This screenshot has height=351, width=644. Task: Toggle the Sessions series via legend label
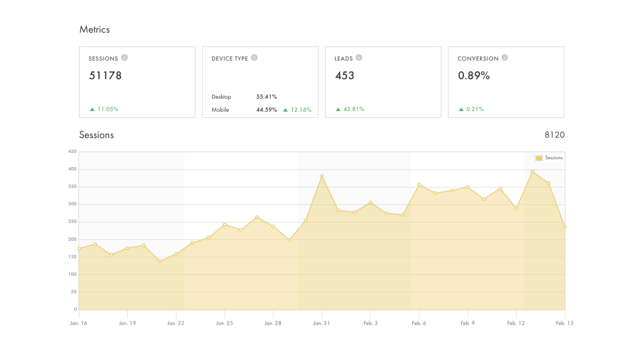[x=554, y=158]
